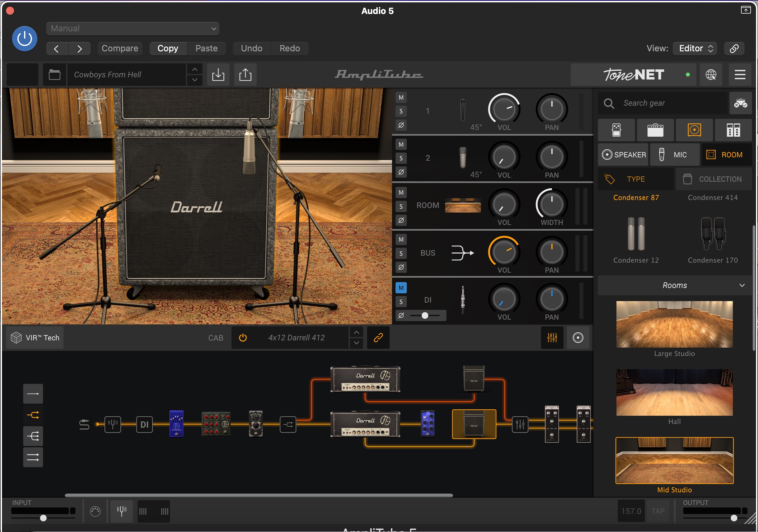Click the tuner block in signal chain

tap(113, 425)
